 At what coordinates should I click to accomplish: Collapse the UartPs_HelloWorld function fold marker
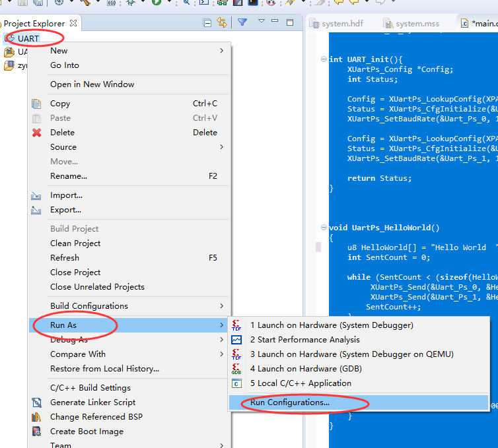pos(324,227)
